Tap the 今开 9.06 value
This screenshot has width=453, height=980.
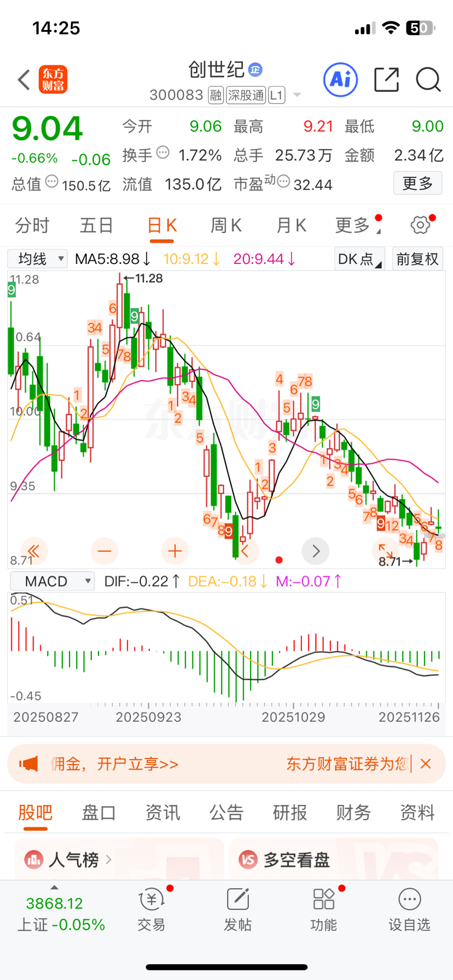pyautogui.click(x=205, y=126)
